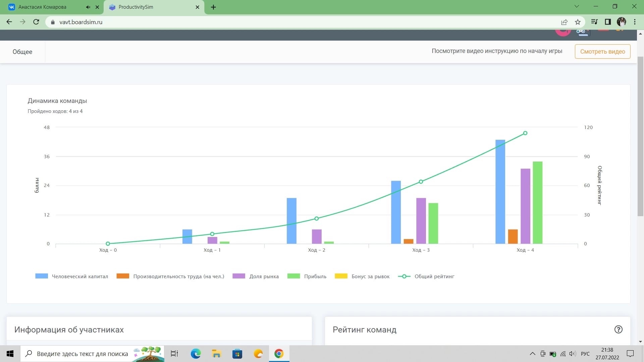This screenshot has width=644, height=362.
Task: Click the help question mark in Рейтинг команд
Action: [618, 329]
